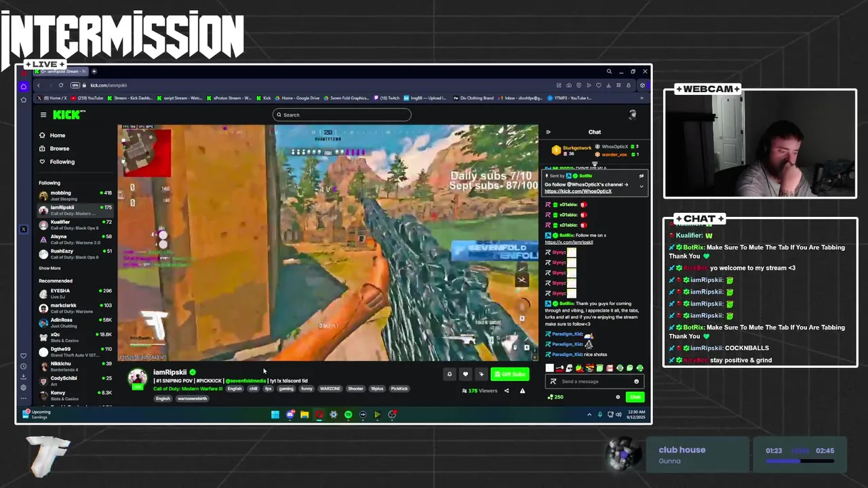868x488 pixels.
Task: Open Alsyna channel in Following list
Action: coord(75,239)
